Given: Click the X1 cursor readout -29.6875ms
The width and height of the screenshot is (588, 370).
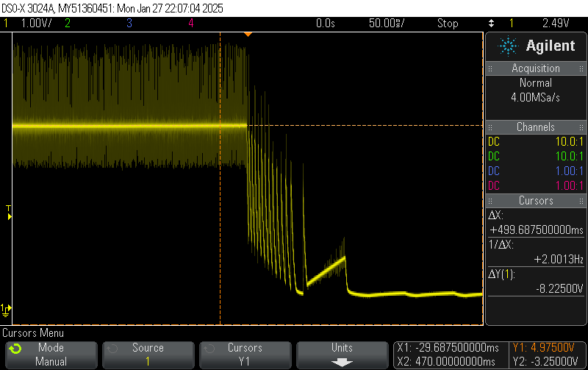Looking at the screenshot, I should tap(448, 347).
